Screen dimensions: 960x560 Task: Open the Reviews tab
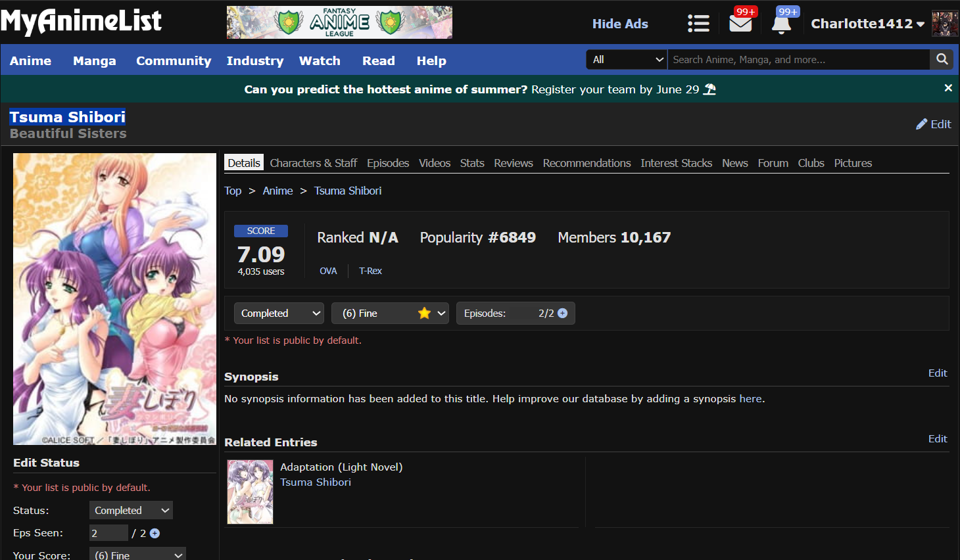(x=513, y=163)
